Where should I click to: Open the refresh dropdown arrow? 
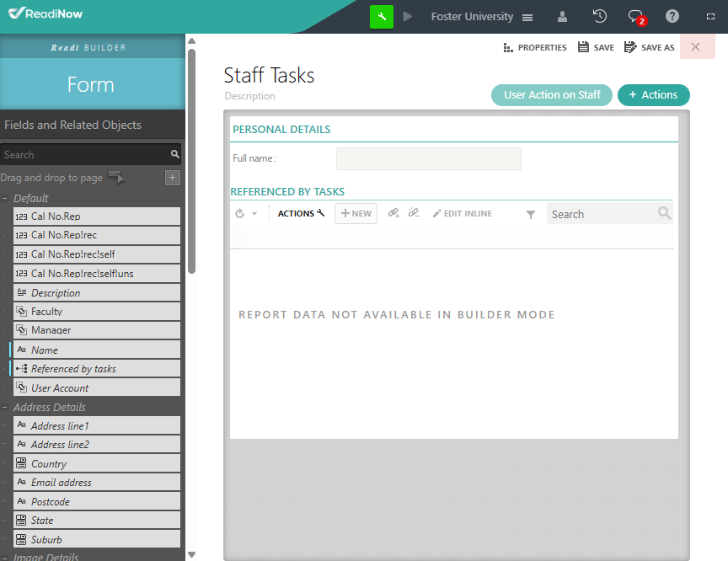(x=254, y=213)
